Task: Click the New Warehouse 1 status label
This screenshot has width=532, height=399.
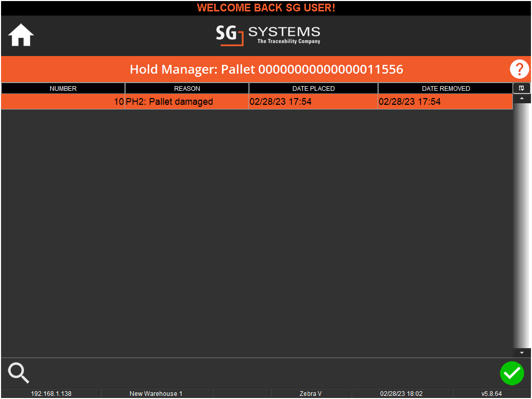Action: (156, 393)
